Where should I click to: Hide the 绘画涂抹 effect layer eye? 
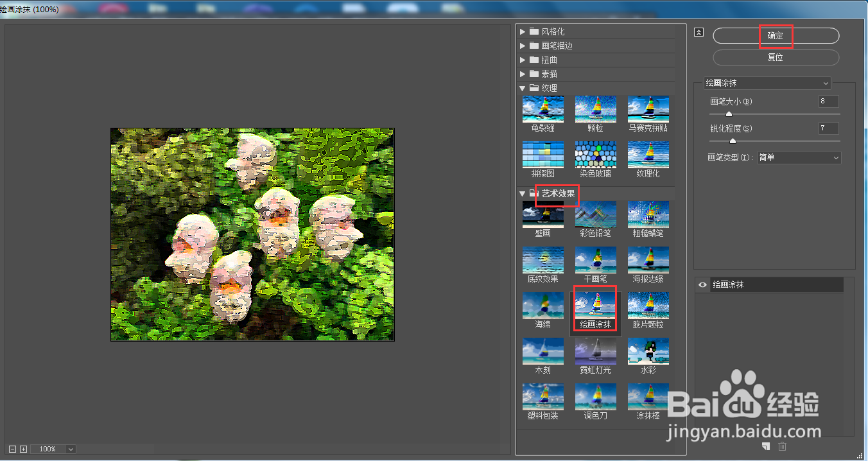(x=702, y=284)
